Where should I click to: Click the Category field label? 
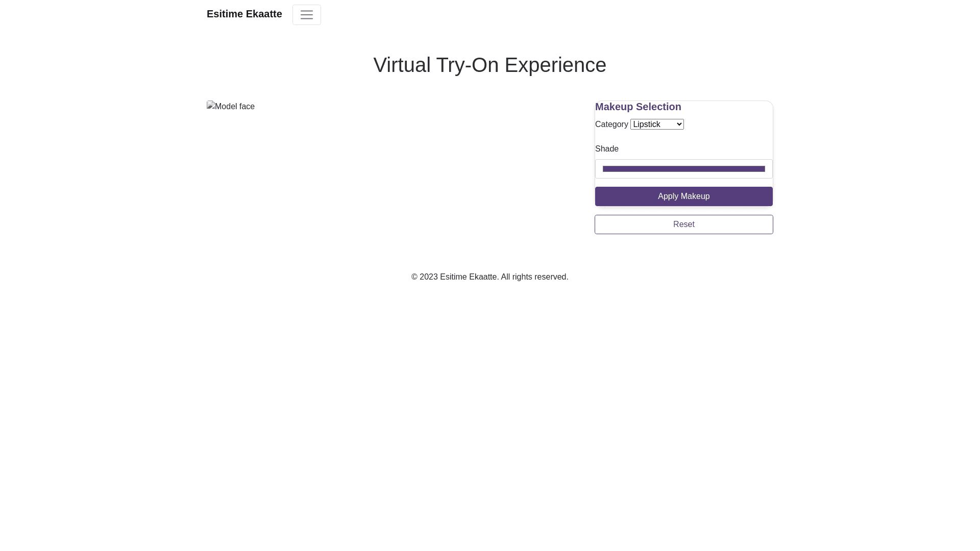point(611,124)
